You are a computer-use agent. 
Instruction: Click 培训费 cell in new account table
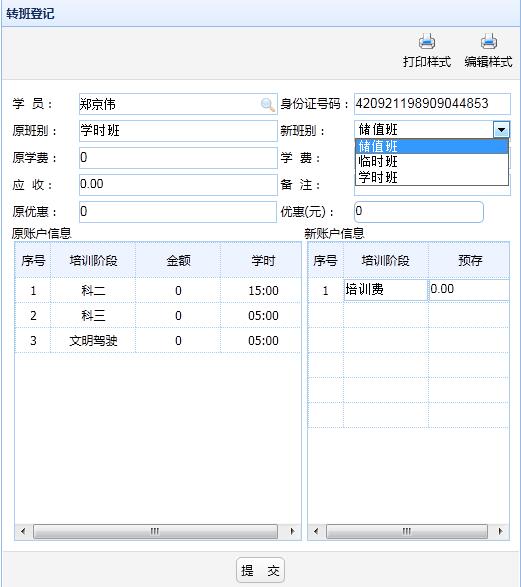click(386, 289)
